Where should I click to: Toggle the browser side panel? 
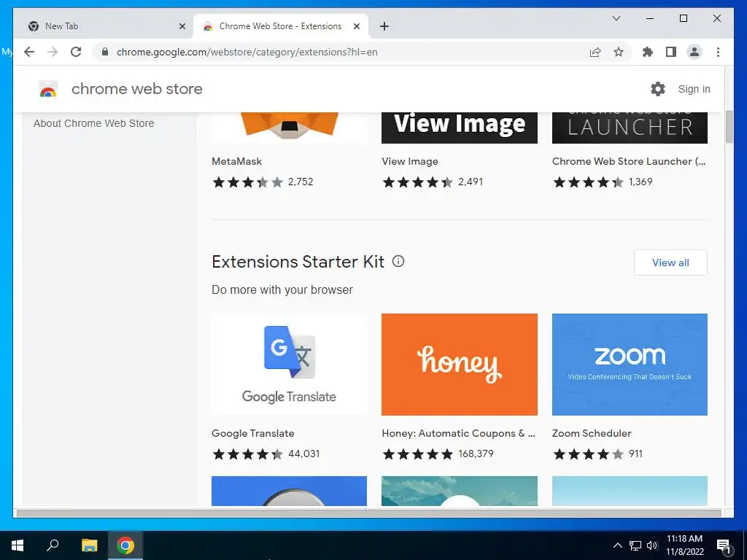(671, 52)
